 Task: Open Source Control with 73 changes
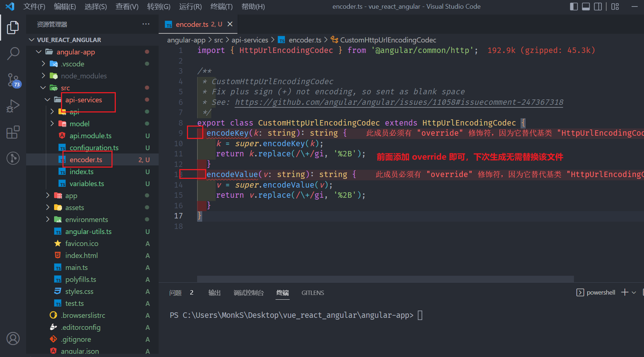[x=13, y=80]
